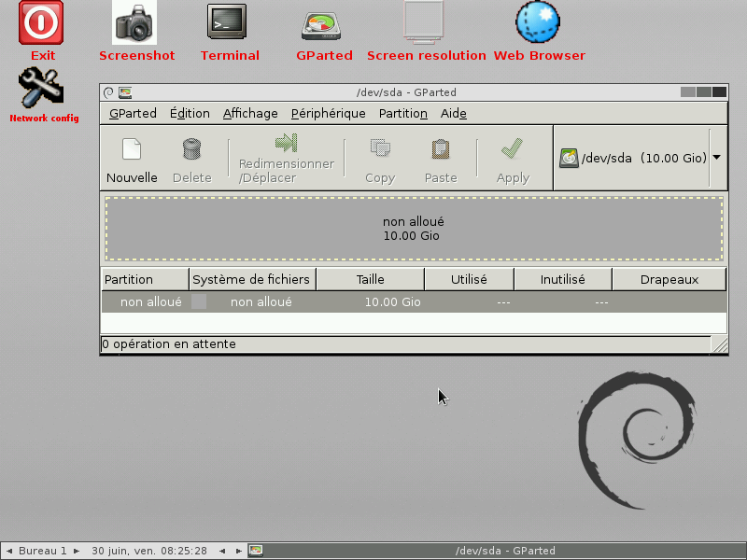The height and width of the screenshot is (560, 747).
Task: Click the Inutilisé column header
Action: click(563, 279)
